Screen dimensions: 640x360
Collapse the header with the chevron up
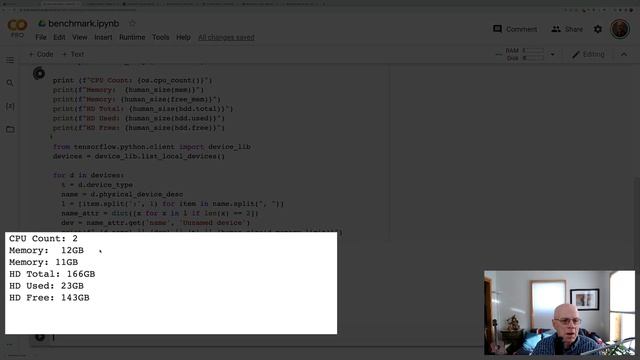click(624, 54)
